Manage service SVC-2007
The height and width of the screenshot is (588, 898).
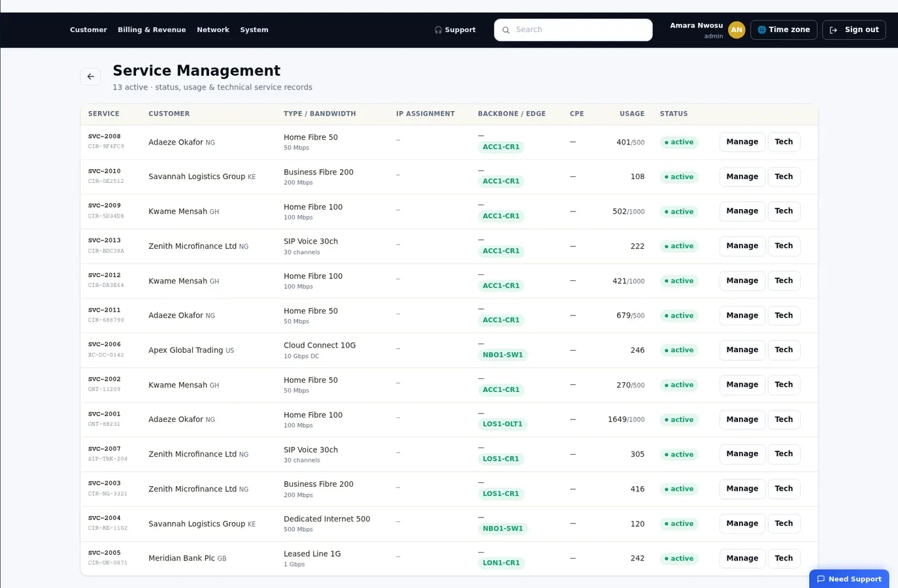click(742, 453)
